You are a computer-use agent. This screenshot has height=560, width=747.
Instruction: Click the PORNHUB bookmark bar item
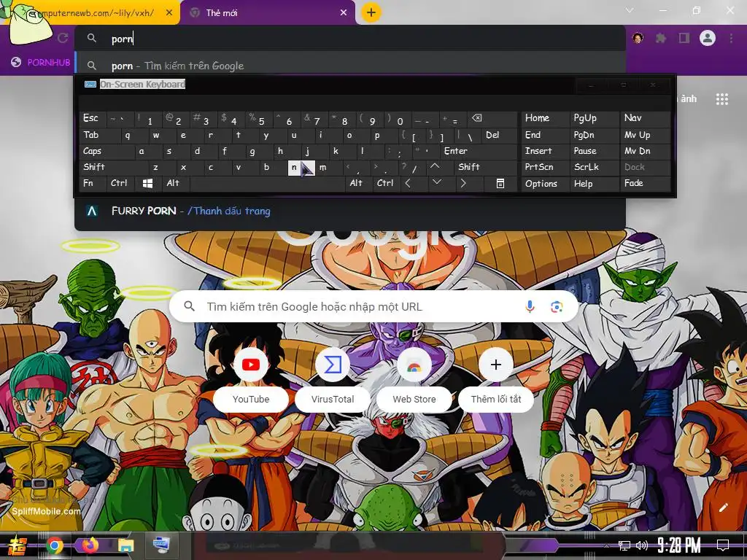click(41, 63)
